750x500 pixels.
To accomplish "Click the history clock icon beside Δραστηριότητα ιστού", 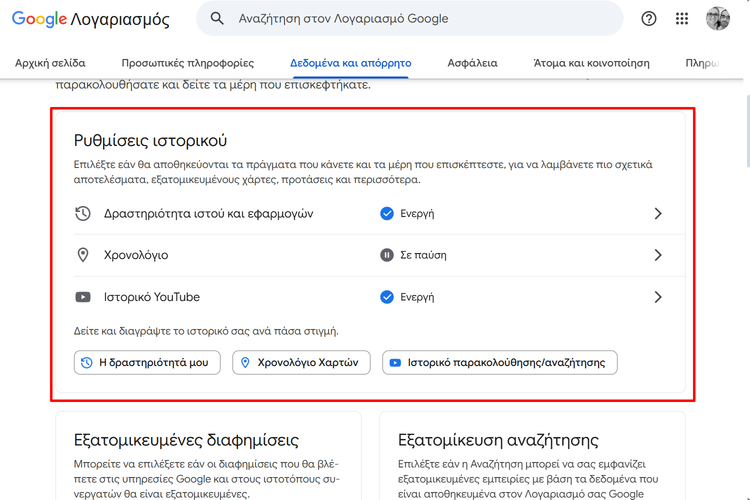I will 83,213.
